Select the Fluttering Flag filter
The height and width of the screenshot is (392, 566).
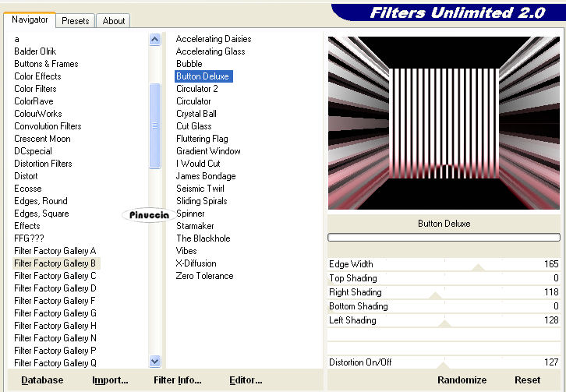pos(202,139)
